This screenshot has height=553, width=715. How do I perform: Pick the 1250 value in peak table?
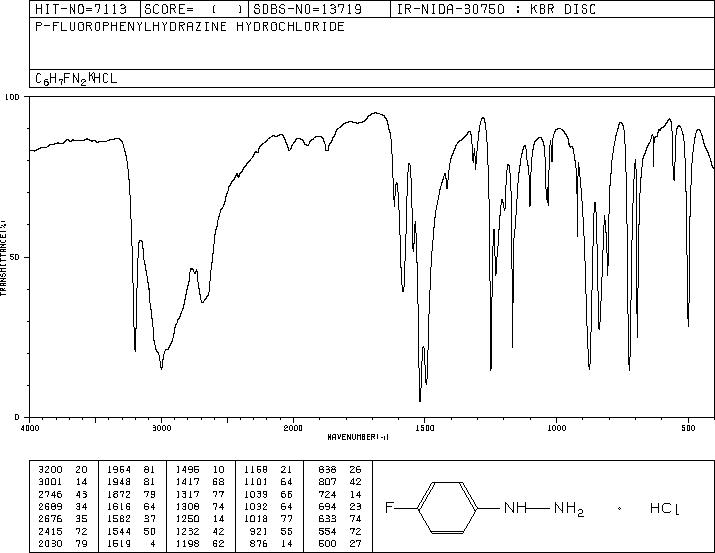point(187,519)
